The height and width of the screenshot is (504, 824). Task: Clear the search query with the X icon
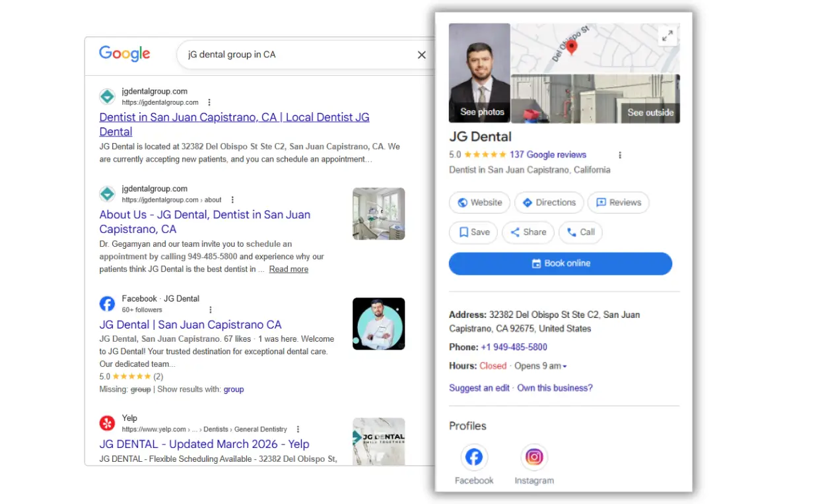(421, 55)
